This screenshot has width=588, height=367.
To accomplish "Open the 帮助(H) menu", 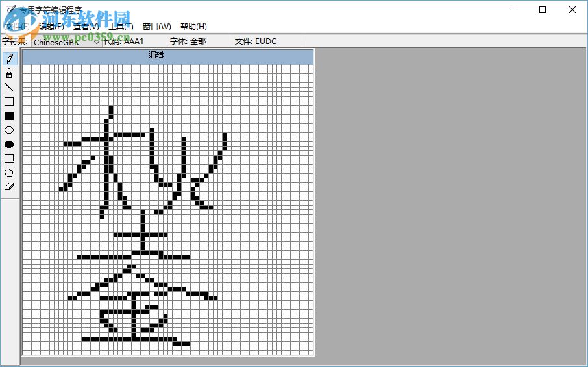I will [193, 26].
